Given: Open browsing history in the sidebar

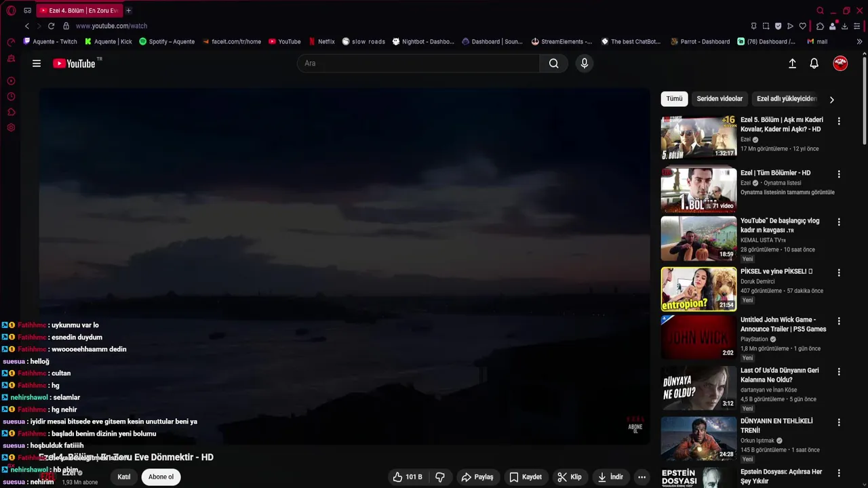Looking at the screenshot, I should click(x=11, y=96).
